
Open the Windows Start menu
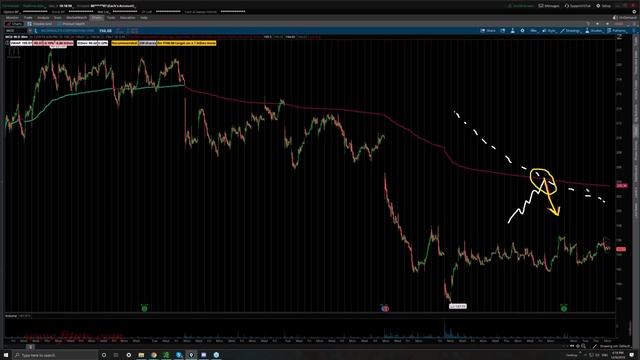click(x=6, y=355)
